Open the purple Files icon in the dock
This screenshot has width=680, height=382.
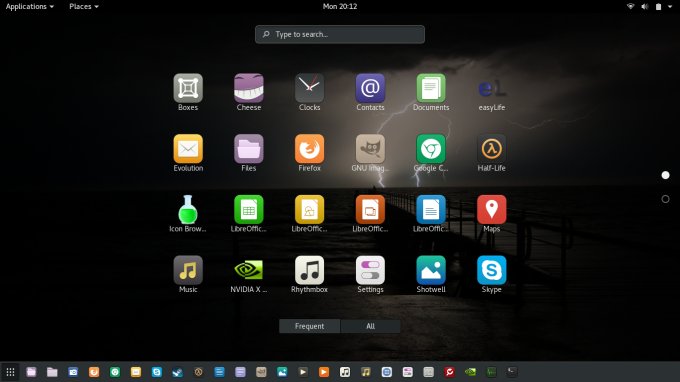click(x=31, y=372)
